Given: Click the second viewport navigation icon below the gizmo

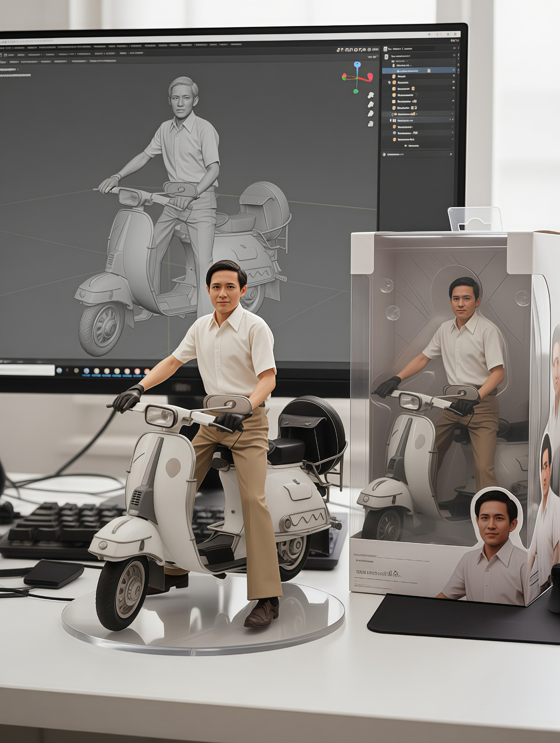Looking at the screenshot, I should [371, 104].
